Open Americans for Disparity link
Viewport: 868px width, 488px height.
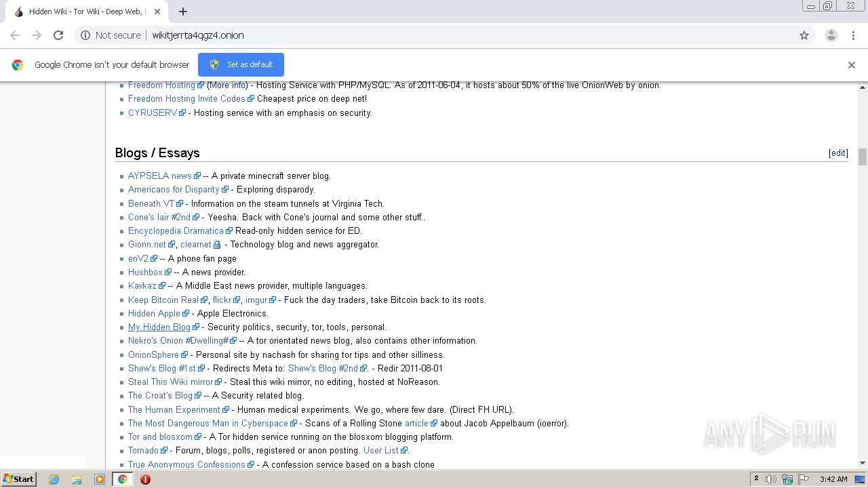click(x=174, y=190)
